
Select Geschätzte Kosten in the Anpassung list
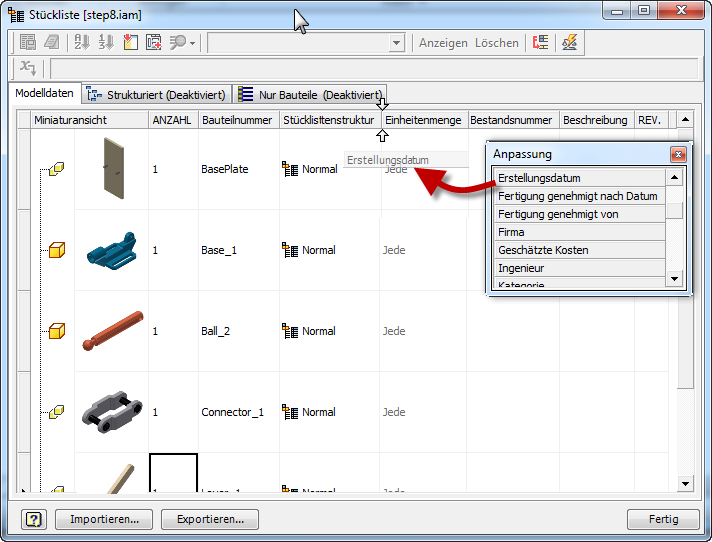click(580, 250)
